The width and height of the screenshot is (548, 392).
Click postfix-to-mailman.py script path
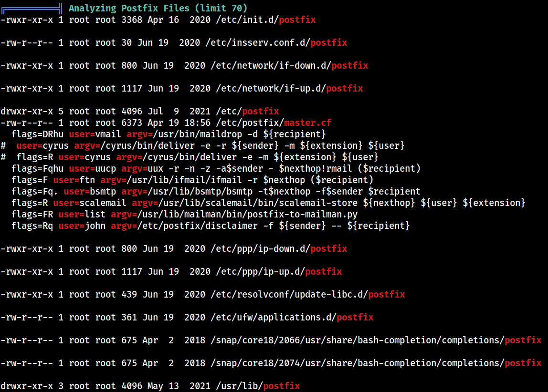[x=247, y=214]
